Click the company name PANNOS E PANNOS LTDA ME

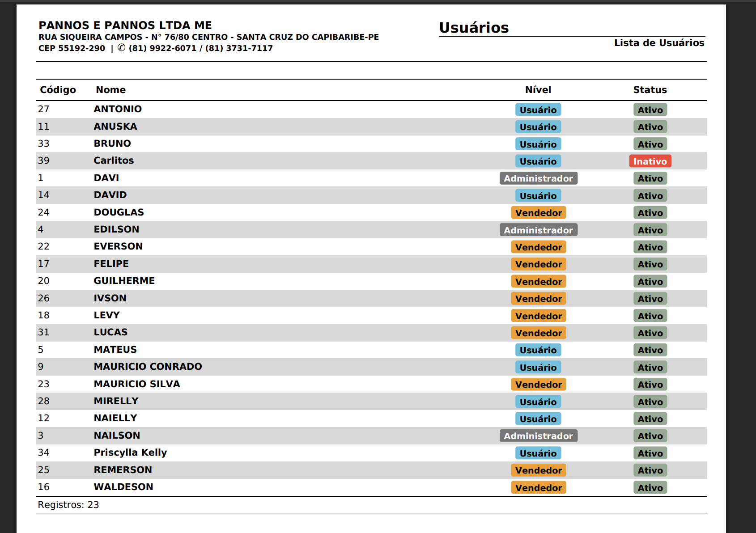tap(125, 25)
